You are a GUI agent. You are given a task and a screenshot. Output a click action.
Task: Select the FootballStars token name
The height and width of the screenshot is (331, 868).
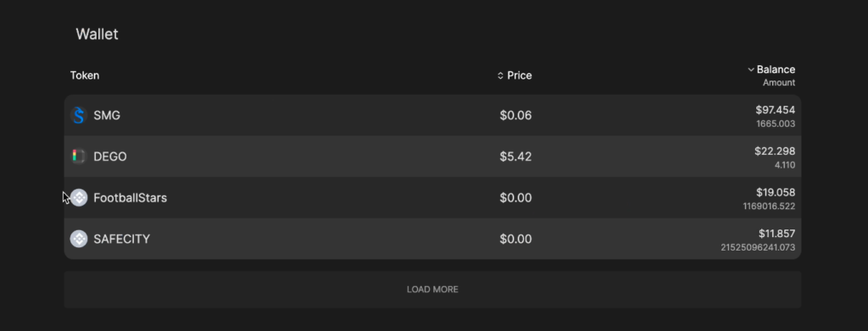[130, 198]
